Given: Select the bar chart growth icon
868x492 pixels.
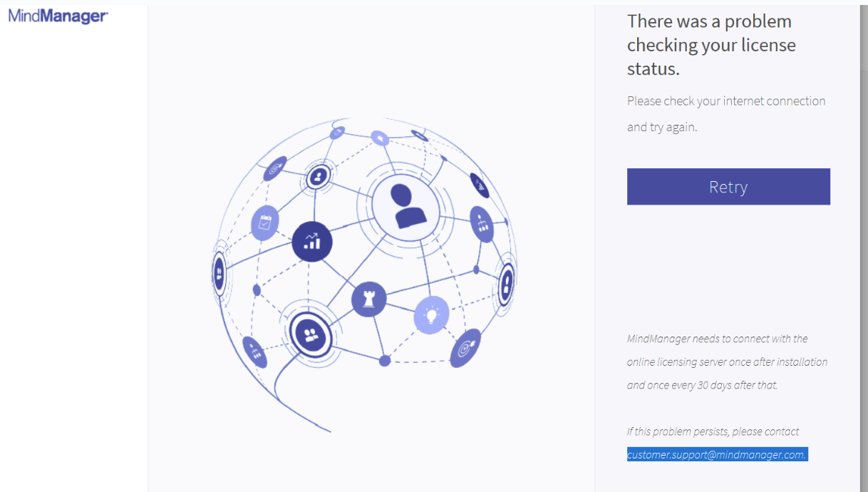Looking at the screenshot, I should tap(312, 242).
